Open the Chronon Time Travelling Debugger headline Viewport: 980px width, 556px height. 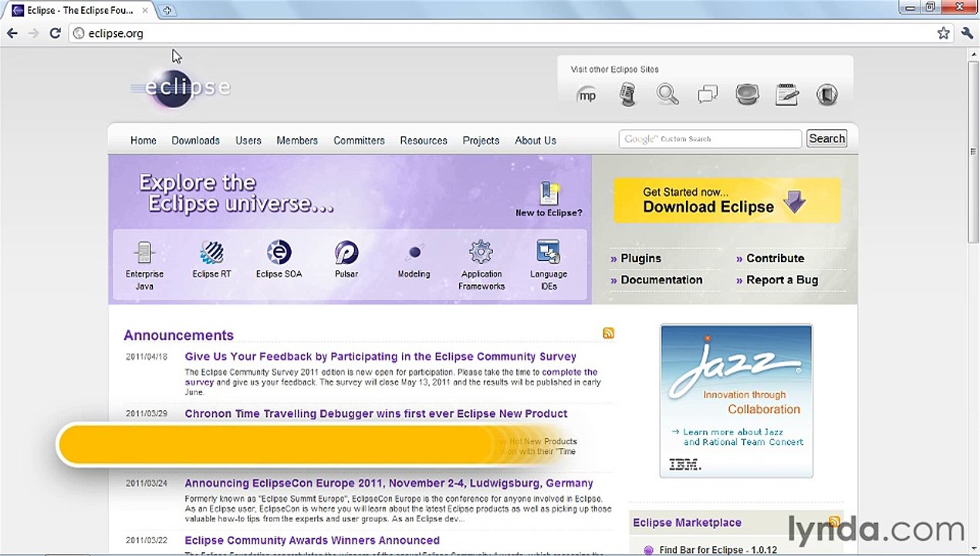tap(376, 414)
